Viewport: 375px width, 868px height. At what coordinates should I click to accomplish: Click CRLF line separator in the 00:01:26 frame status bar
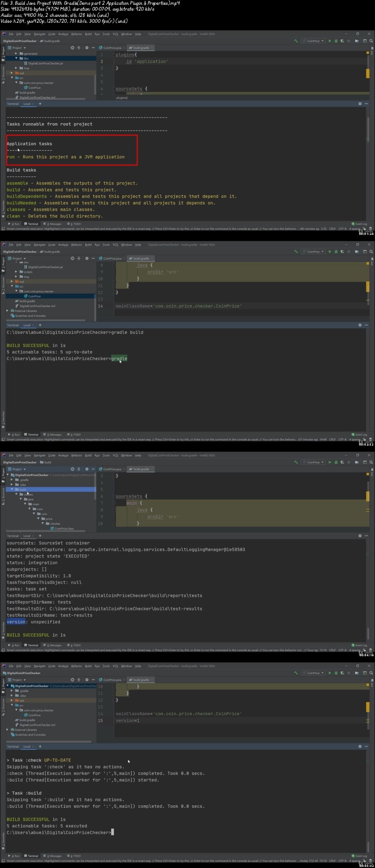coord(333,229)
